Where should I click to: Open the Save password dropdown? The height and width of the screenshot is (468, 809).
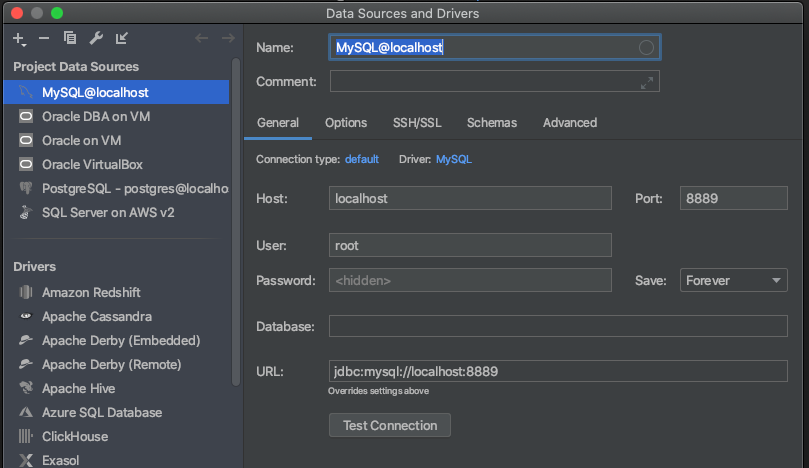pyautogui.click(x=734, y=281)
